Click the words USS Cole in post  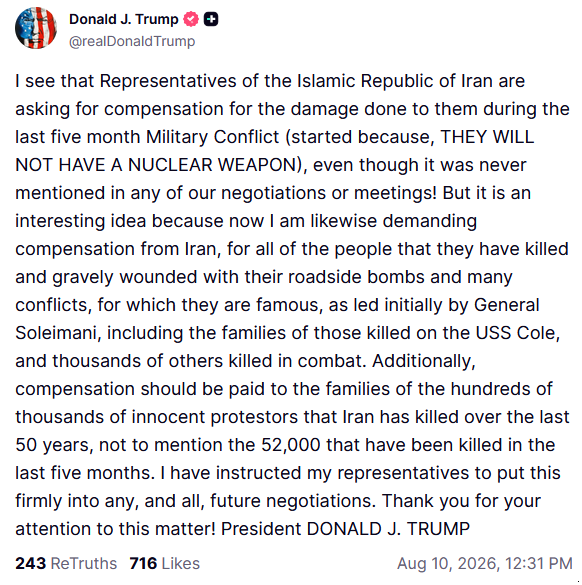tap(515, 333)
